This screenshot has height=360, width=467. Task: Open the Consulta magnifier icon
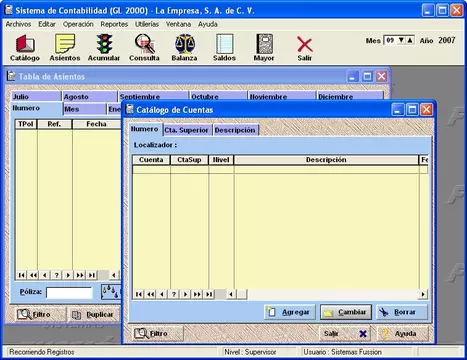coord(144,48)
